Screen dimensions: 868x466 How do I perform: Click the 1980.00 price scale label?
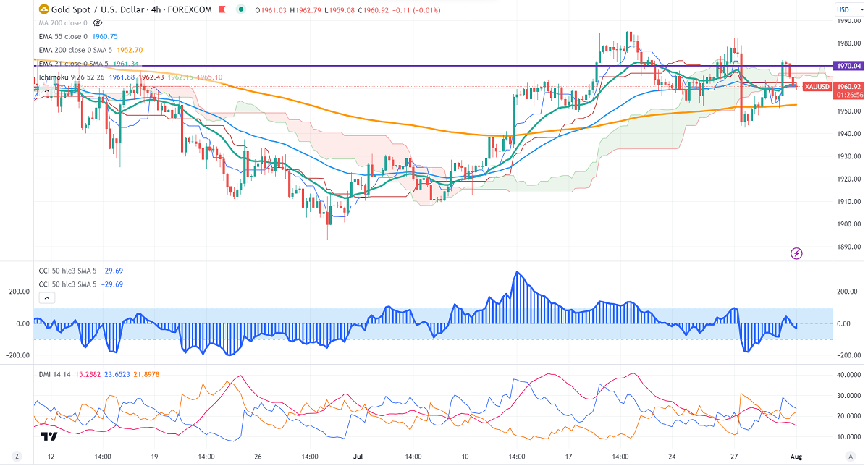(x=849, y=43)
